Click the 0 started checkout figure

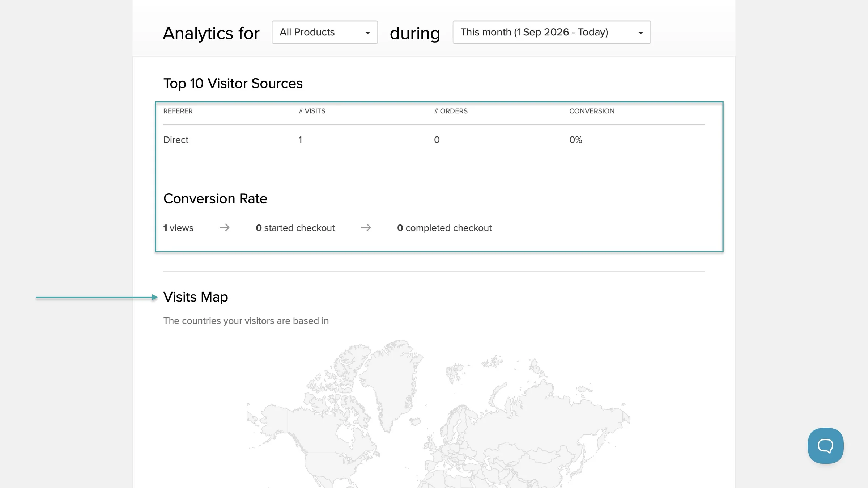click(x=295, y=228)
